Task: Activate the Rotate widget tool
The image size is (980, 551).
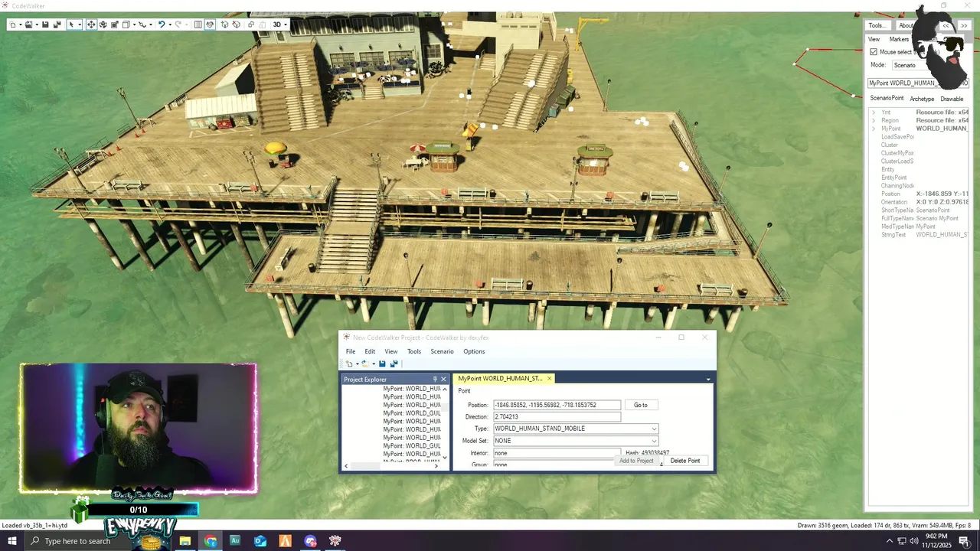Action: (103, 24)
